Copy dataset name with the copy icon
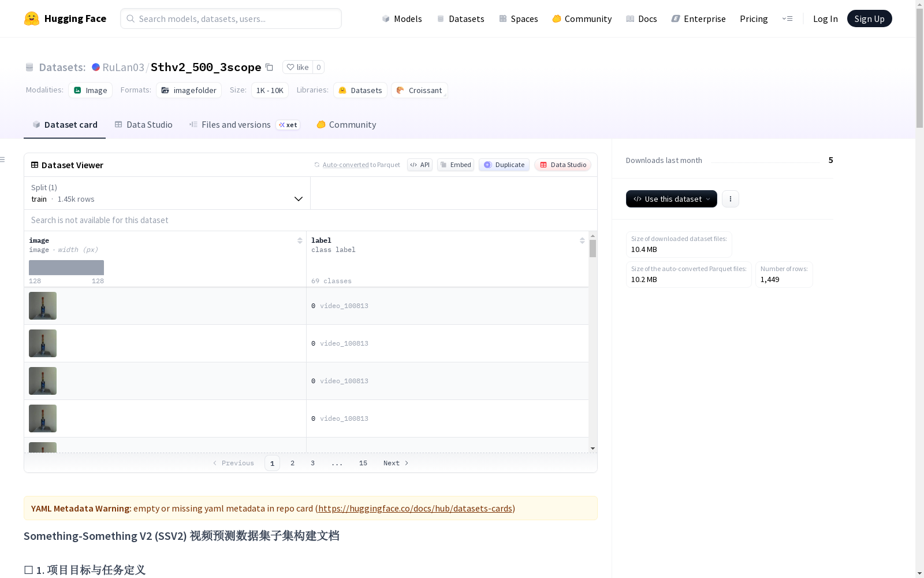Screen dimensions: 924x578 [269, 67]
